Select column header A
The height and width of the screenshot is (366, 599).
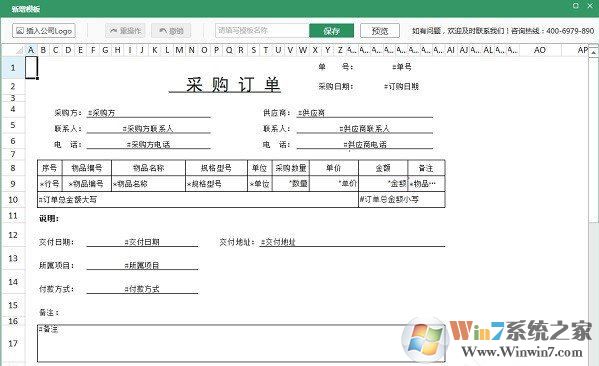[31, 50]
